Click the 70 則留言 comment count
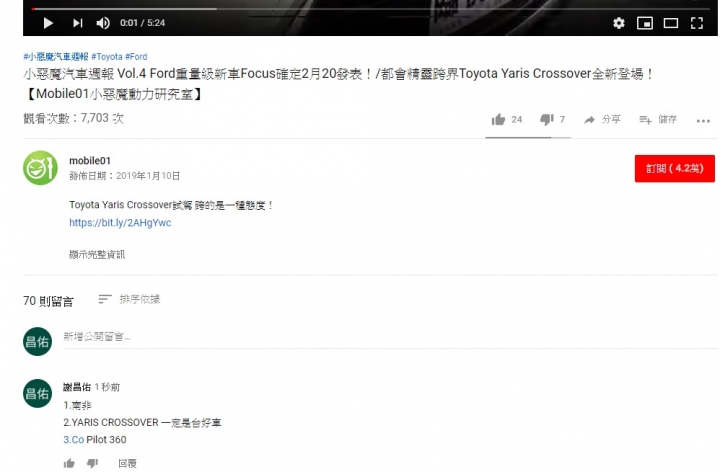Viewport: 720px width, 472px height. click(x=48, y=301)
